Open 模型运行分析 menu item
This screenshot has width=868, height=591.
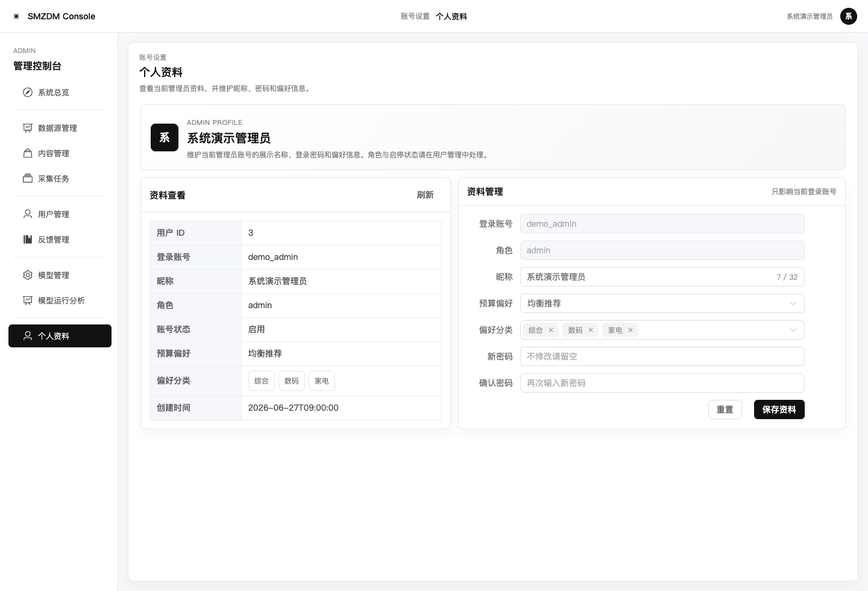click(x=60, y=300)
